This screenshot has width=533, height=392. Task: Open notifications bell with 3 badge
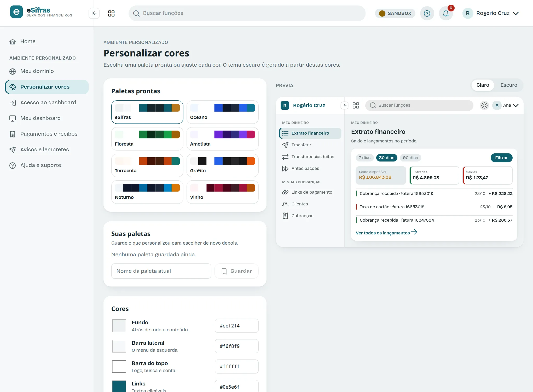[x=446, y=13]
